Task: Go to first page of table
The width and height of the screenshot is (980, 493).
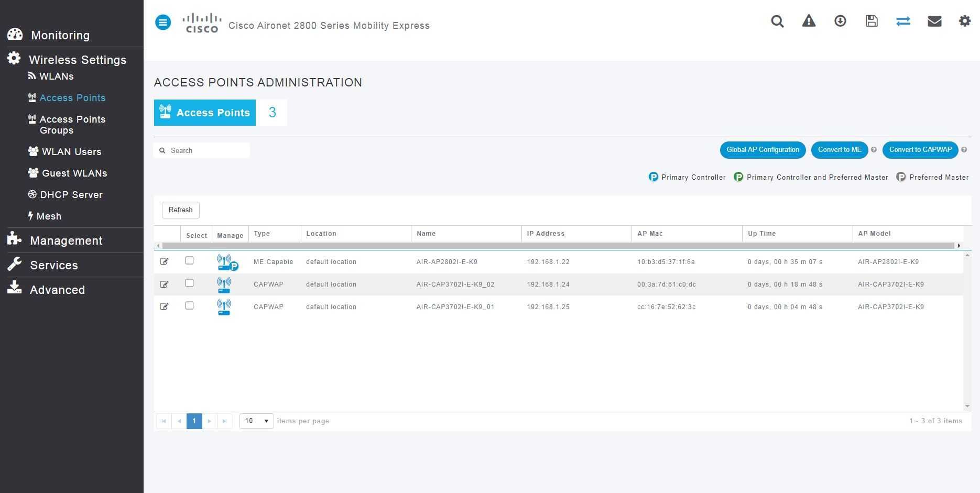Action: click(164, 421)
